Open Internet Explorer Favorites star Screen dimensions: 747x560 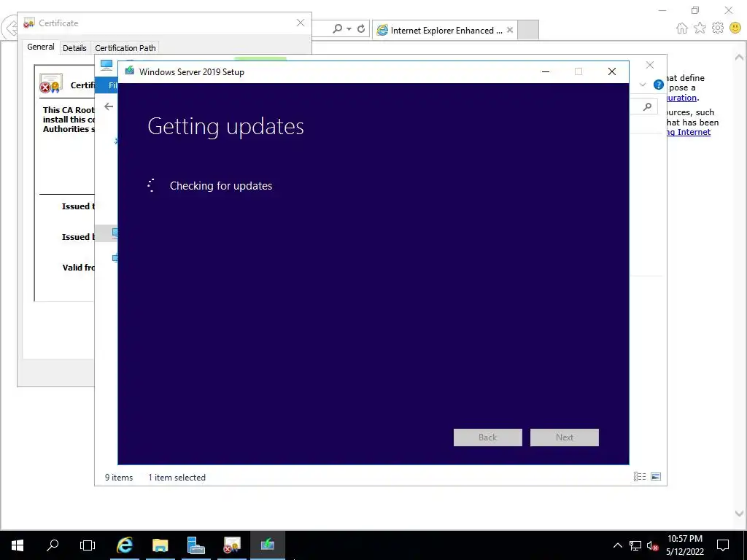(700, 28)
